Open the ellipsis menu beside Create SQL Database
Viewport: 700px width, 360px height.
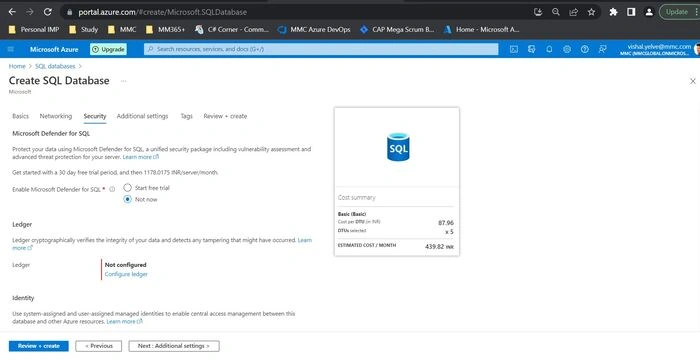pos(124,81)
